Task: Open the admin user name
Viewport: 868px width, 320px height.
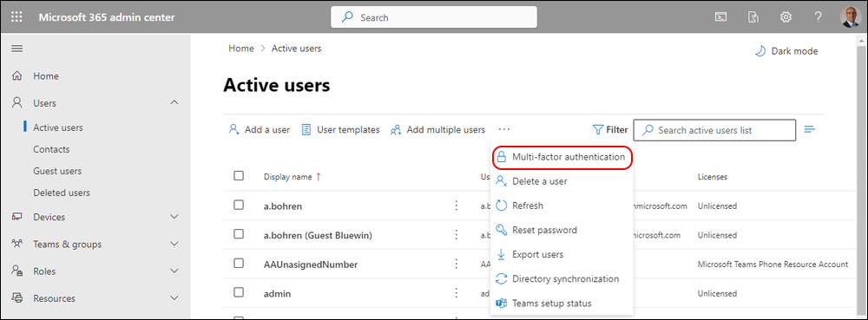Action: [x=278, y=293]
